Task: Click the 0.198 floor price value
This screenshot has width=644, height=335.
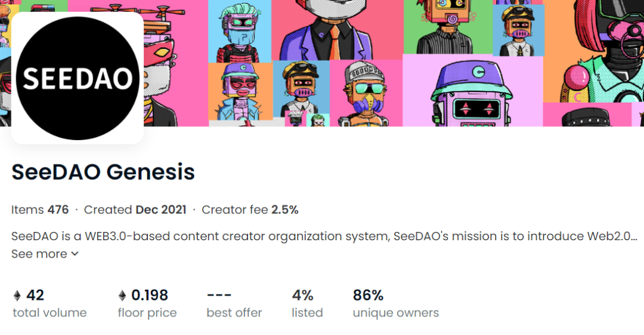Action: tap(150, 295)
